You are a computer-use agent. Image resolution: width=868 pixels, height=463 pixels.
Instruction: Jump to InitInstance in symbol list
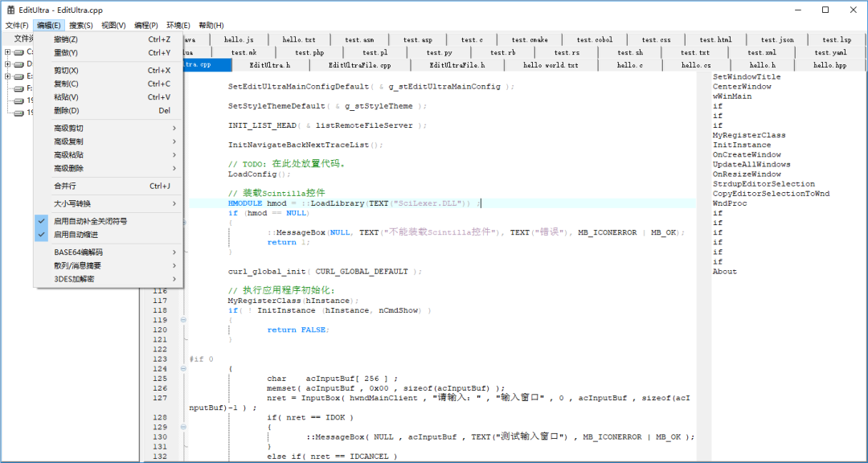point(742,145)
